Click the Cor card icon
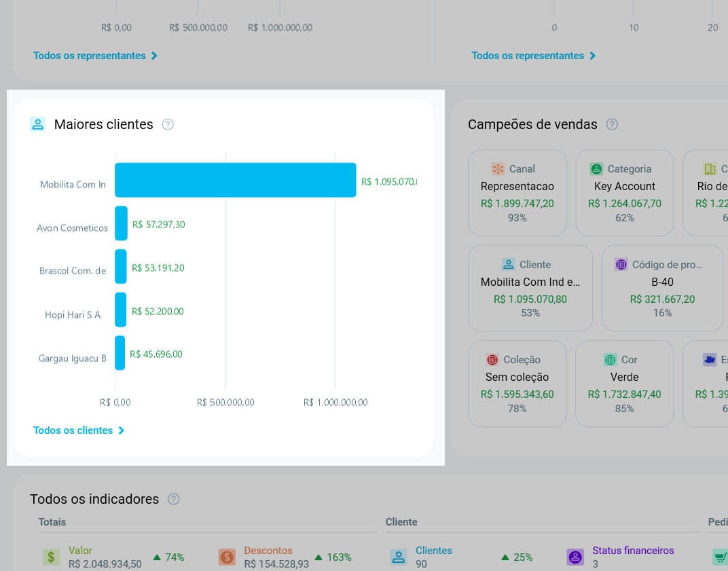Screen dimensions: 728x571 pyautogui.click(x=610, y=360)
